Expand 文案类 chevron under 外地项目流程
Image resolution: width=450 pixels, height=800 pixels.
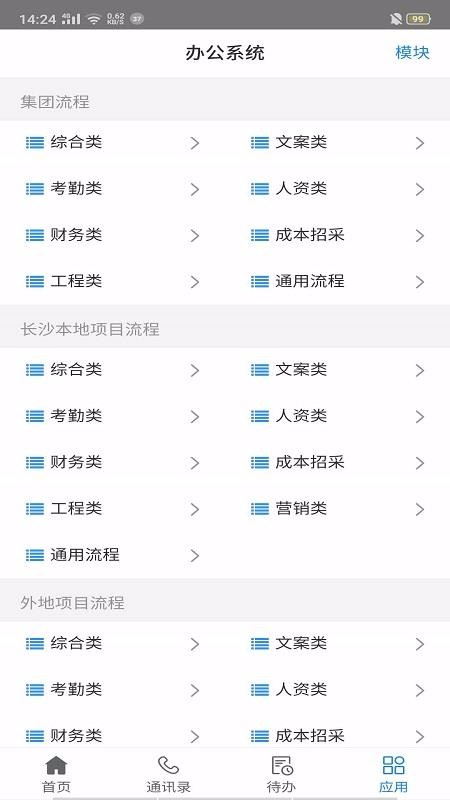pyautogui.click(x=420, y=644)
